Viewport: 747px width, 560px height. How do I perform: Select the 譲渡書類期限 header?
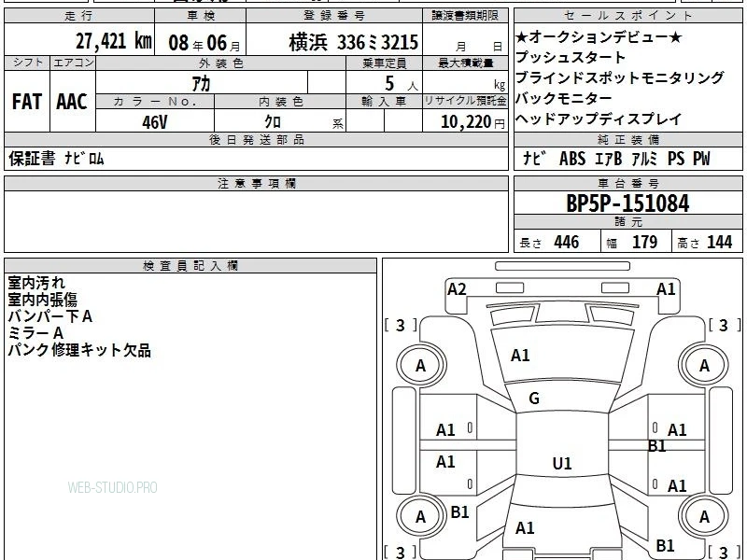pyautogui.click(x=465, y=16)
